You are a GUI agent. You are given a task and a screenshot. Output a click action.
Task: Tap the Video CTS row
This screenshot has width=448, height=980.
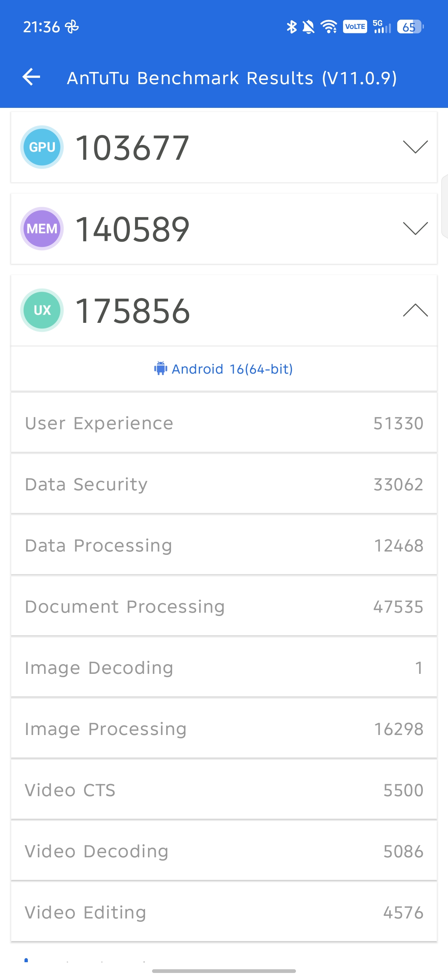pyautogui.click(x=224, y=790)
